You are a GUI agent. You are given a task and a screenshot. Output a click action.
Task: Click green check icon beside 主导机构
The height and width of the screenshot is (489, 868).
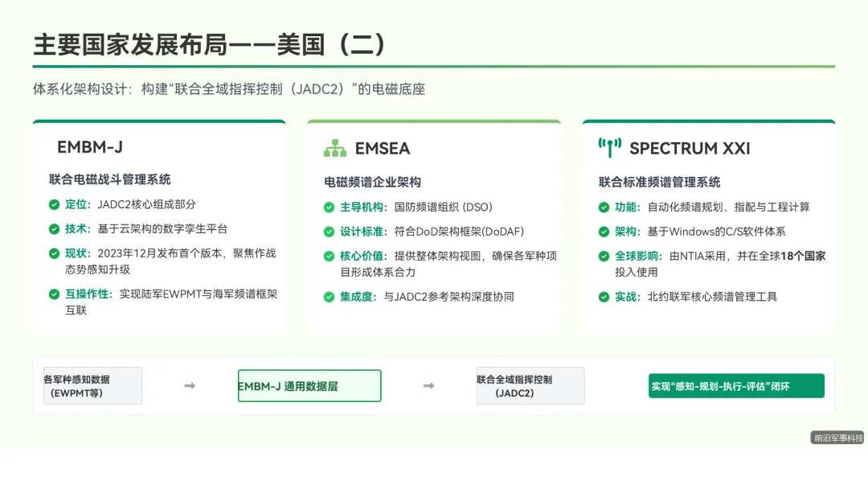329,208
